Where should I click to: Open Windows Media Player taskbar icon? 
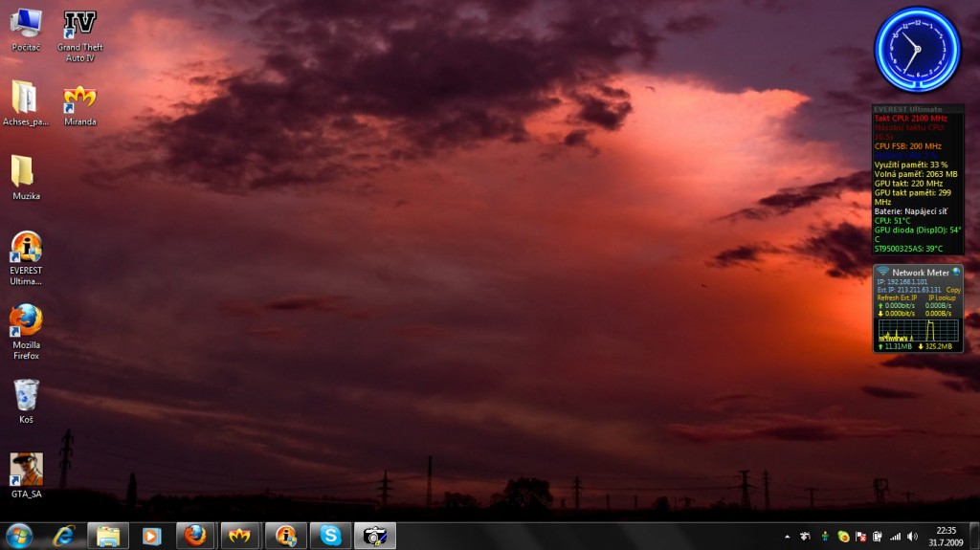click(151, 537)
